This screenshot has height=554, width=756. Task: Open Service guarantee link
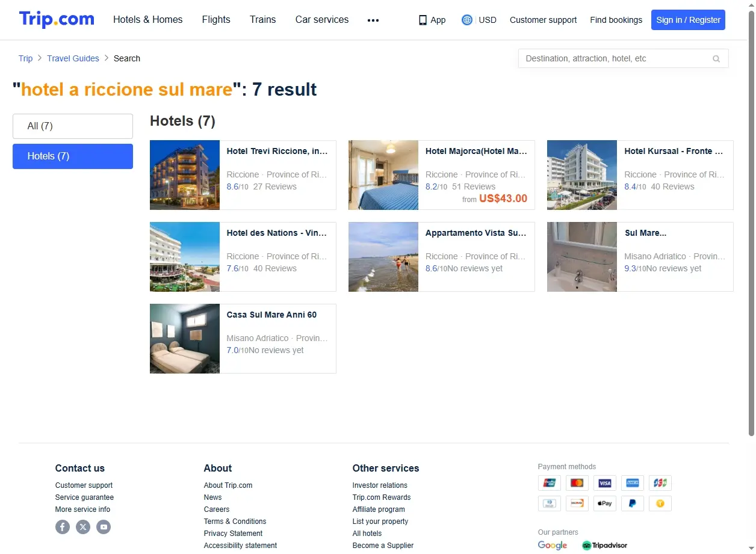click(84, 497)
